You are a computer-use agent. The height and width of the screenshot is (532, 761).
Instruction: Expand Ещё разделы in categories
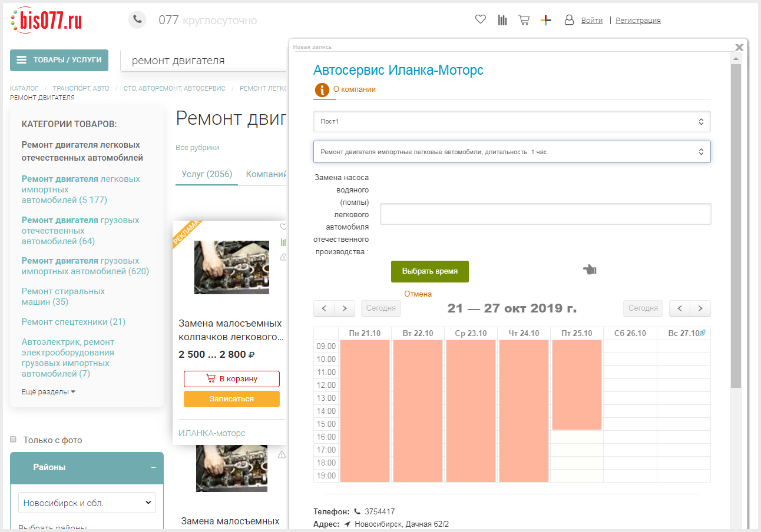point(48,391)
